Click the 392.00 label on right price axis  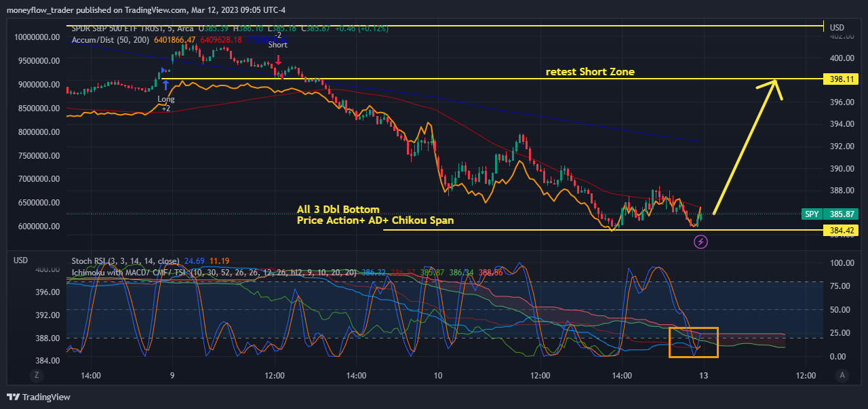tap(842, 146)
